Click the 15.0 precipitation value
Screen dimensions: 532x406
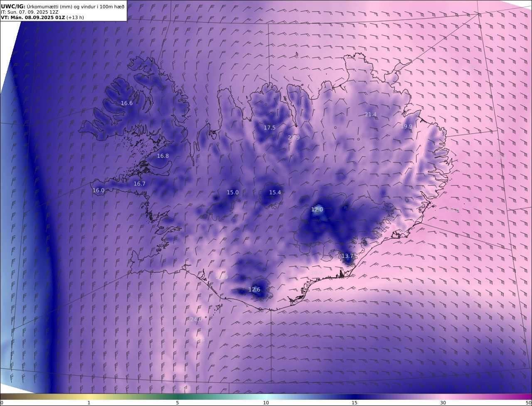(233, 193)
